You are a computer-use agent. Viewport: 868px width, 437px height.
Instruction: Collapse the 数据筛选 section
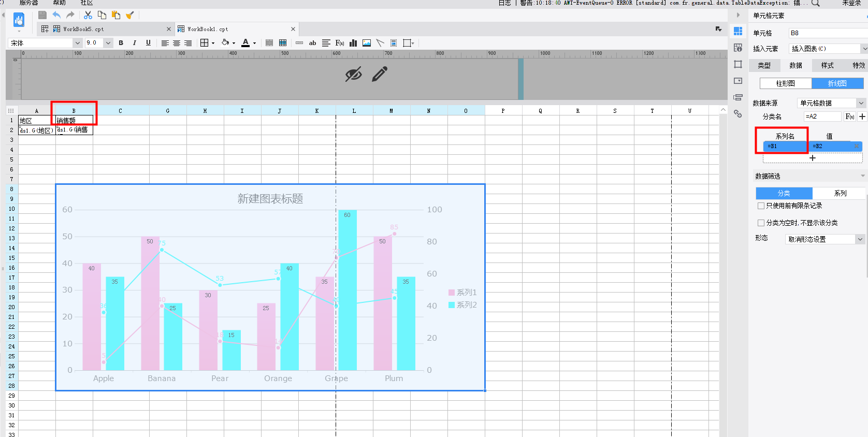coord(862,176)
